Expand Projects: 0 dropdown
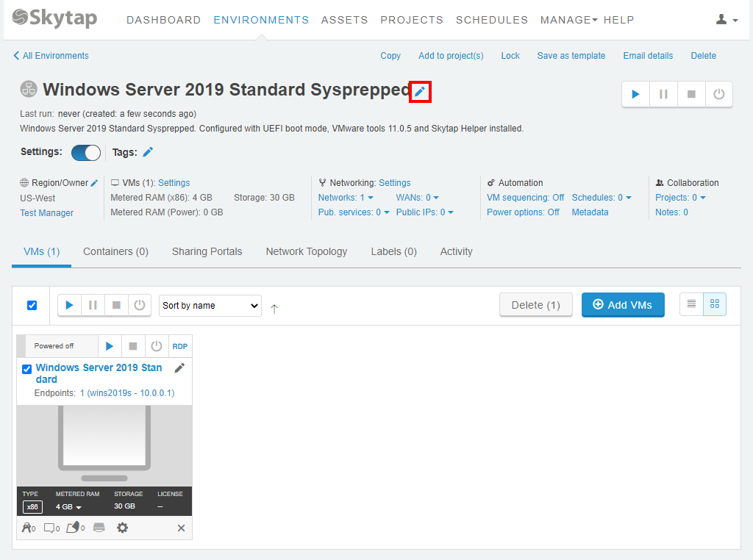The image size is (753, 560). tap(680, 198)
